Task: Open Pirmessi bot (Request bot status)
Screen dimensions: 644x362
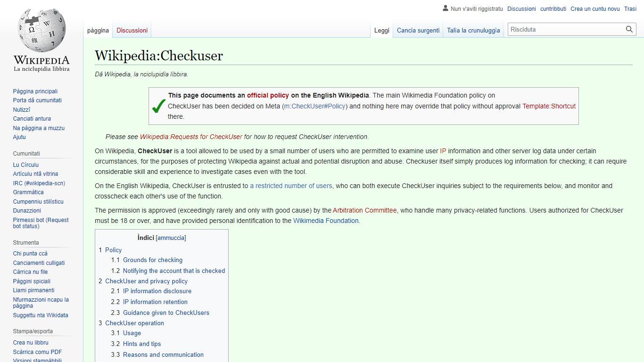Action: point(41,223)
